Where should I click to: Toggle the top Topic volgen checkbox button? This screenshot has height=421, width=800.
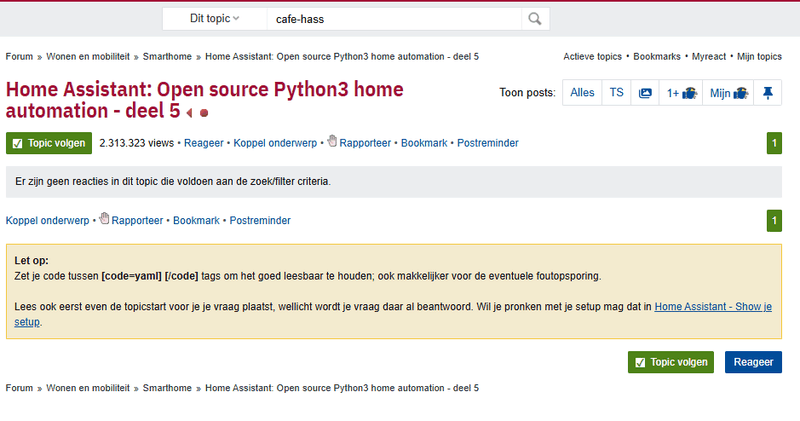(49, 144)
